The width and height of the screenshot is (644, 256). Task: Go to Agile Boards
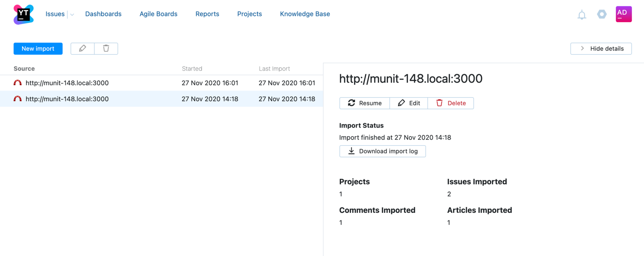pos(158,14)
